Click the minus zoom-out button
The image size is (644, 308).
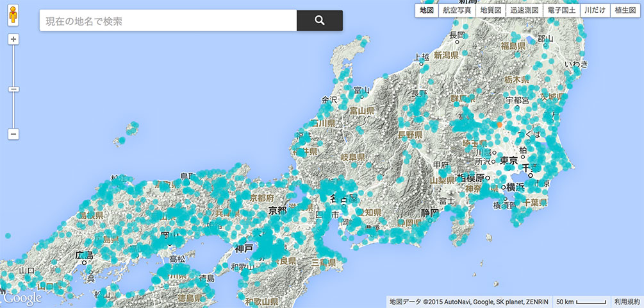click(x=13, y=134)
